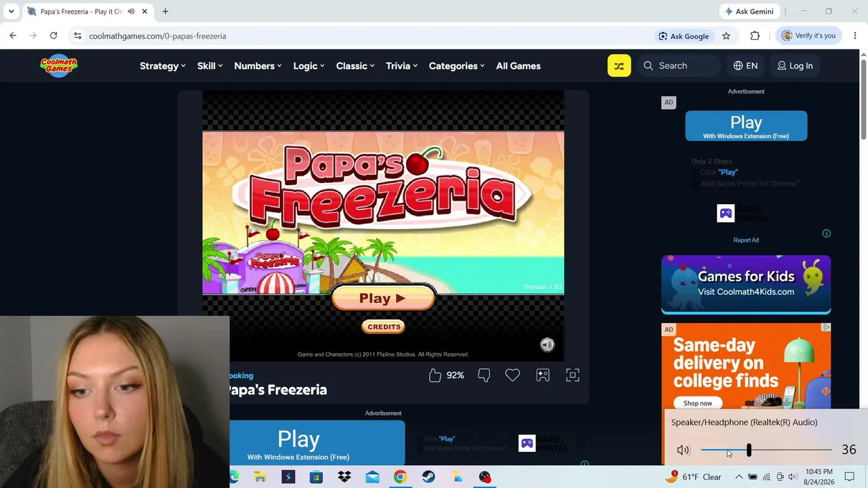This screenshot has height=488, width=868.
Task: Like the game with thumbs up icon
Action: (x=435, y=375)
